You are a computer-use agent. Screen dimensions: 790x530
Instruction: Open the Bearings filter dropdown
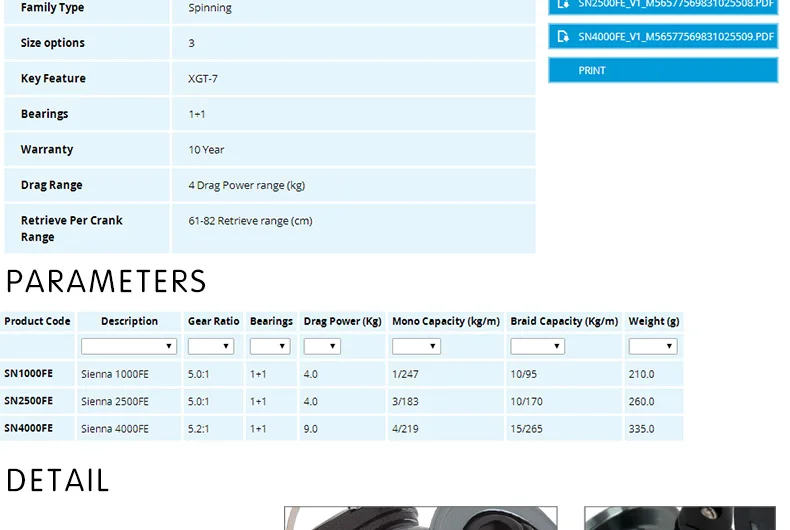coord(270,346)
